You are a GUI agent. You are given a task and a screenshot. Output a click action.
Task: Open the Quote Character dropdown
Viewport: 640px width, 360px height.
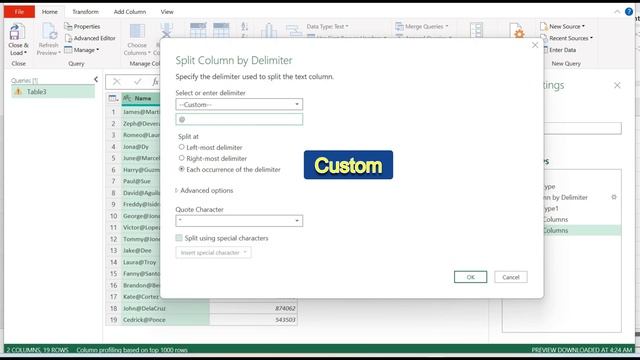pyautogui.click(x=239, y=221)
